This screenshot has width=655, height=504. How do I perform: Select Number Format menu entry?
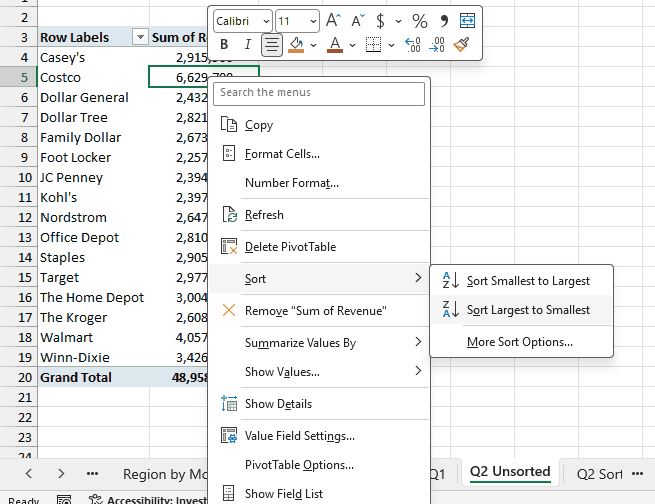coord(319,183)
